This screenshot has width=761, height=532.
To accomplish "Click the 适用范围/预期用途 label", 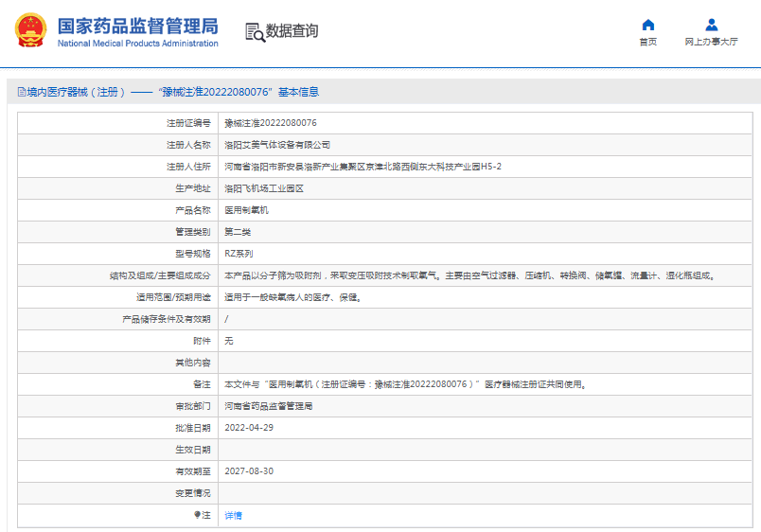I will coord(174,297).
